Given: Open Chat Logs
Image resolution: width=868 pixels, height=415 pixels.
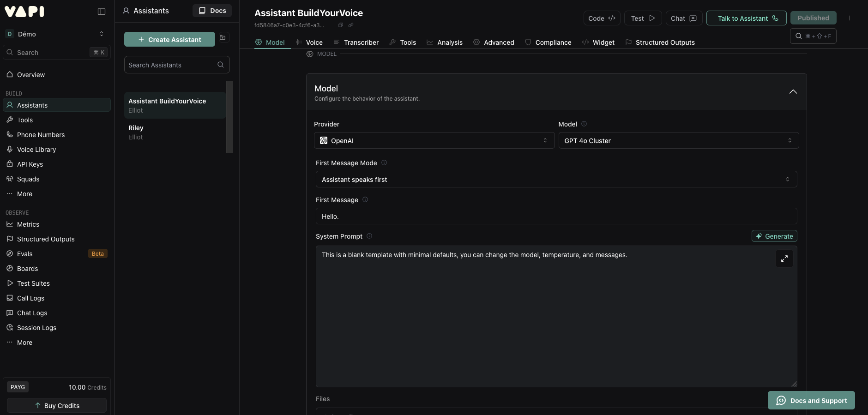Looking at the screenshot, I should (57, 313).
